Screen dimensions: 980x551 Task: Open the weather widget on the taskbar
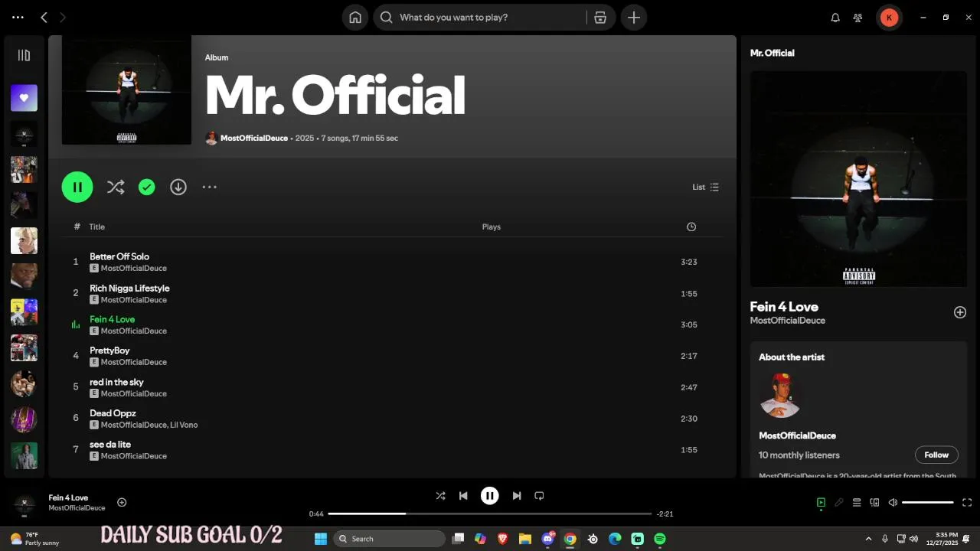tap(34, 539)
